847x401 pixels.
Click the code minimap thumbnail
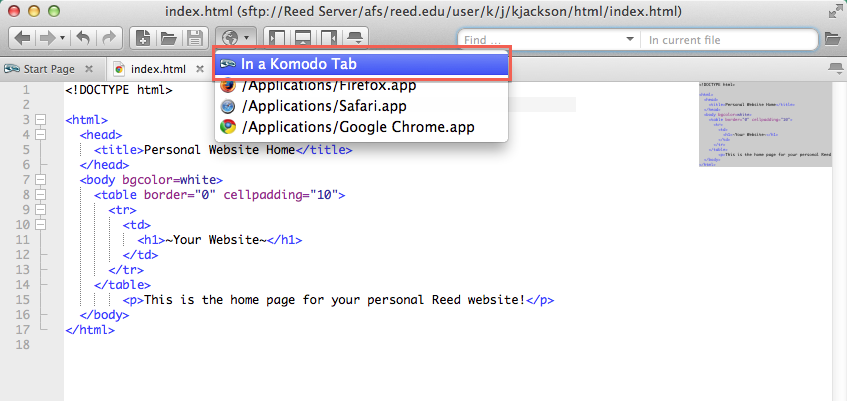click(x=764, y=123)
